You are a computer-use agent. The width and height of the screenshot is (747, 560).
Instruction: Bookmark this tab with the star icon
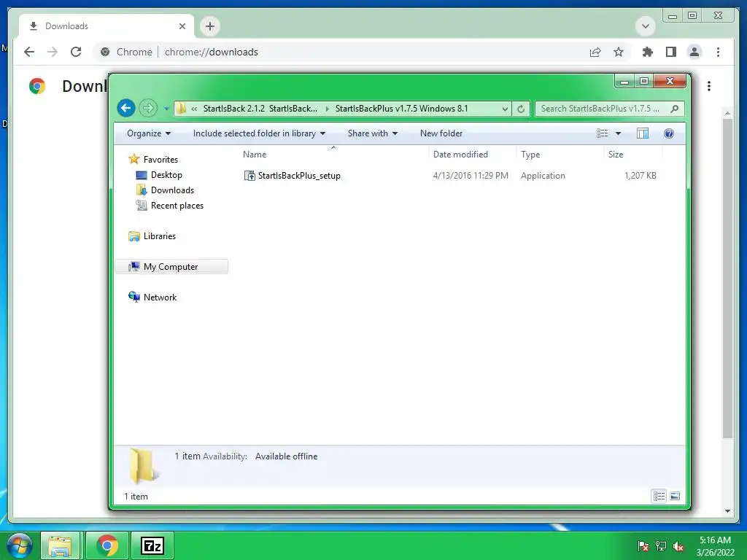[x=619, y=52]
